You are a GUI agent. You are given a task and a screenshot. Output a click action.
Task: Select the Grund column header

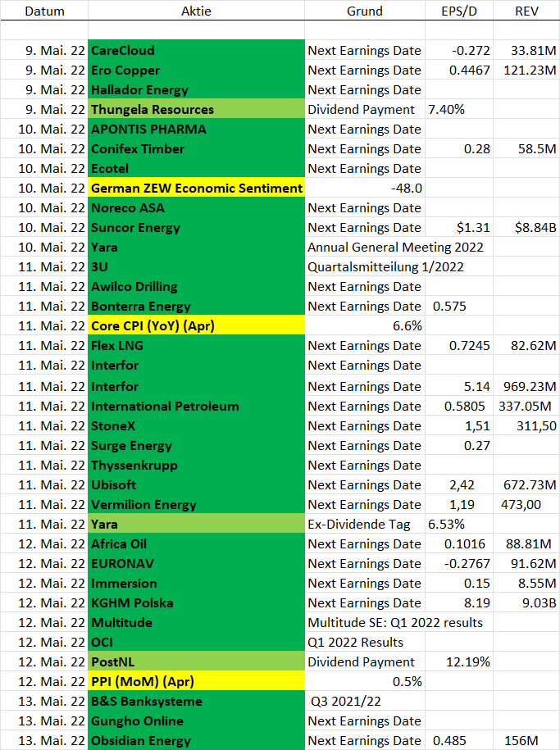pos(365,11)
